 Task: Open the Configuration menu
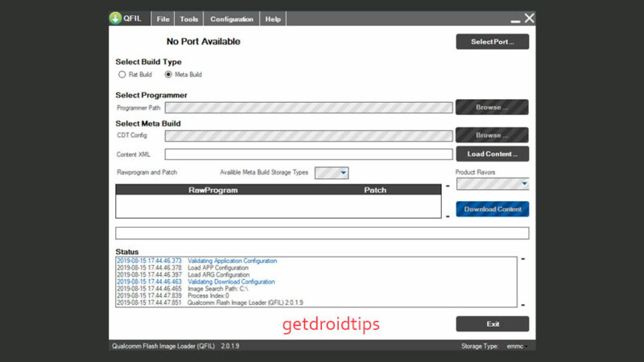coord(232,19)
